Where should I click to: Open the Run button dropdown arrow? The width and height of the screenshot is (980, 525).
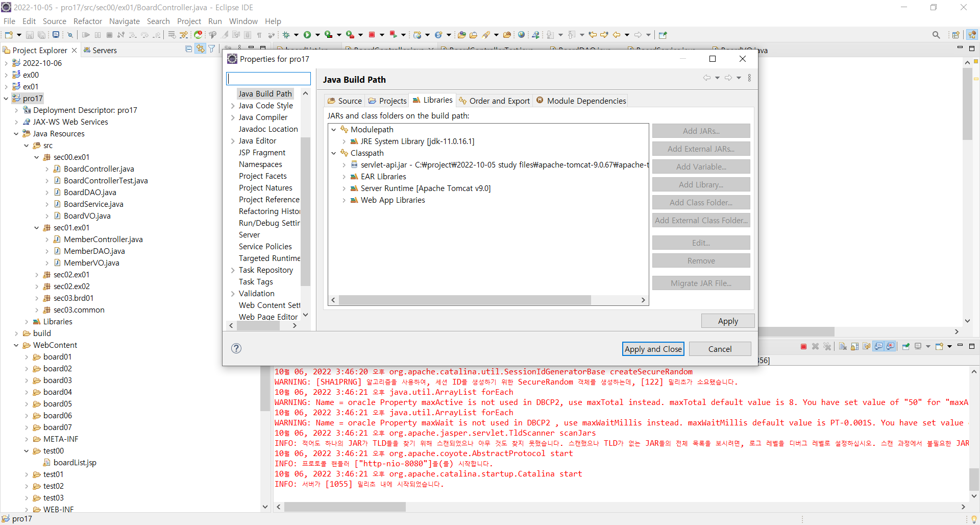coord(317,35)
